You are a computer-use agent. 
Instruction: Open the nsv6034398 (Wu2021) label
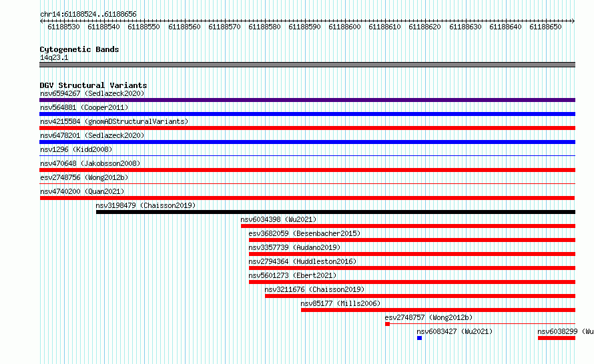tap(278, 219)
